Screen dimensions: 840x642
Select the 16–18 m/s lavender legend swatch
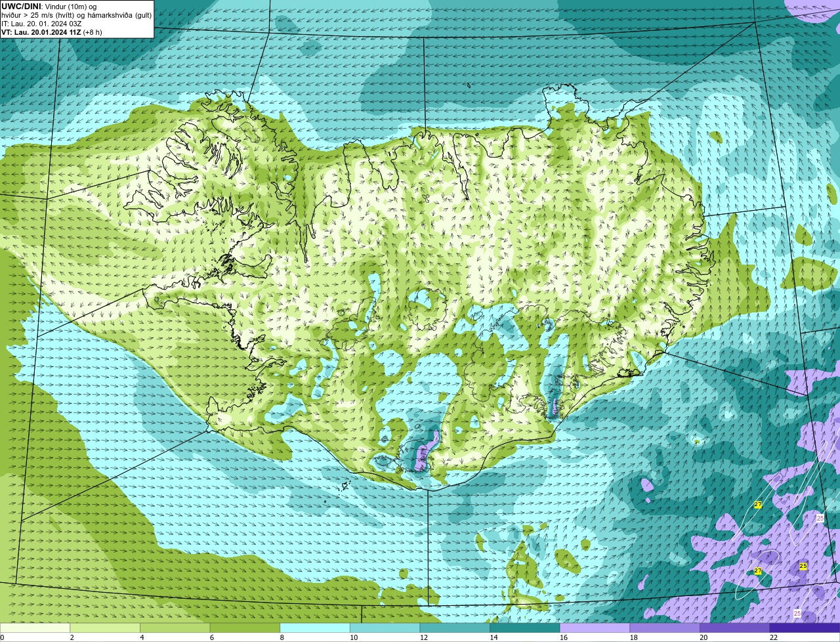(x=595, y=628)
